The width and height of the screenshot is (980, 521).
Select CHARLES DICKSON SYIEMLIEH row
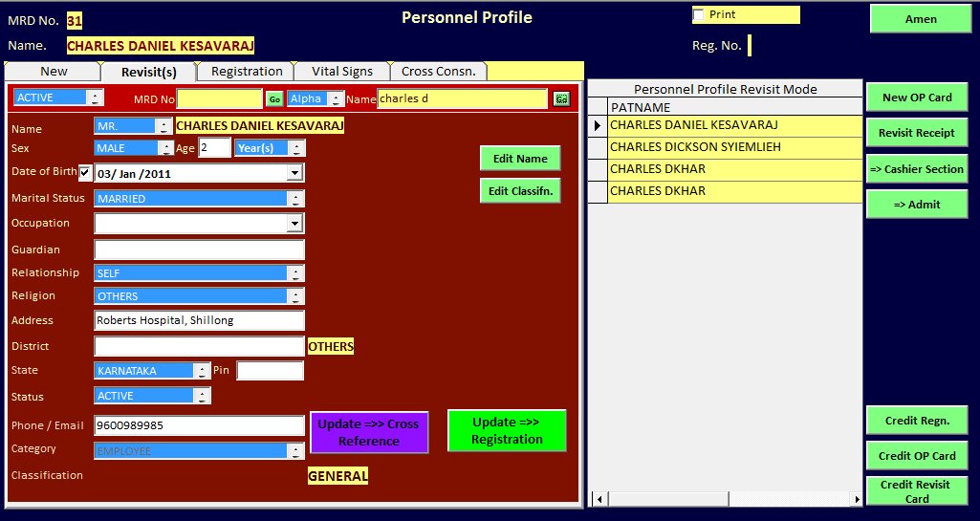(735, 147)
